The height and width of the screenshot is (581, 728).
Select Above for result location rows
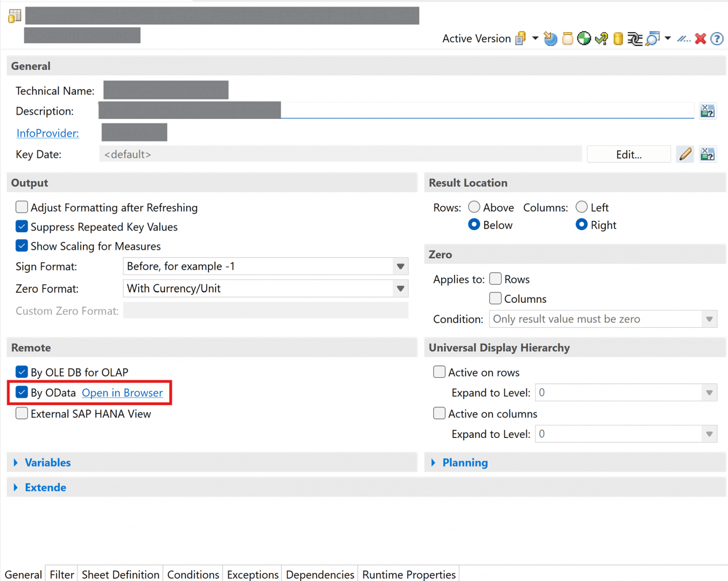[474, 207]
